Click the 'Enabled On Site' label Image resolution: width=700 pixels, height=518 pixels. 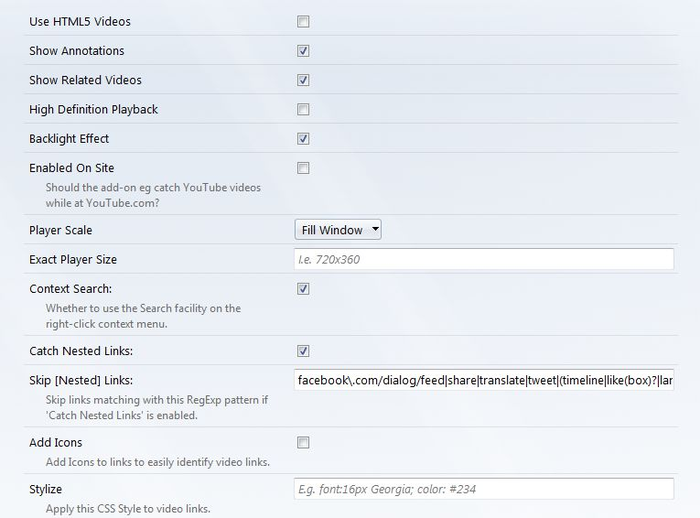(x=72, y=168)
